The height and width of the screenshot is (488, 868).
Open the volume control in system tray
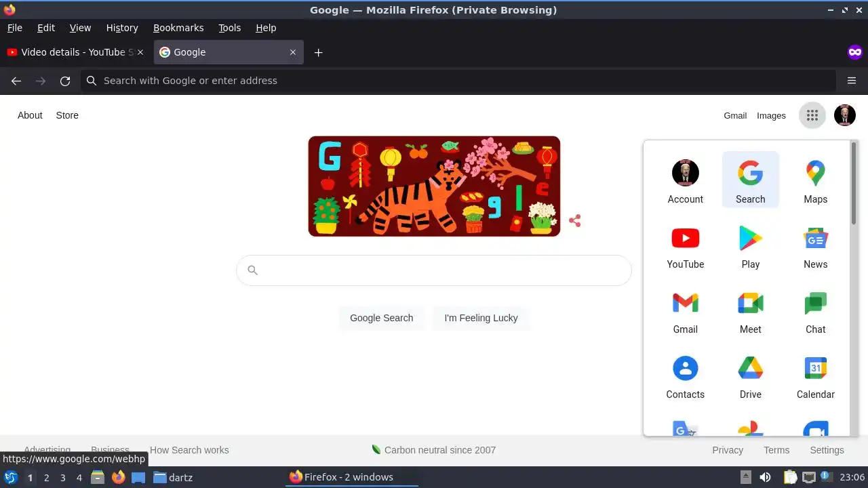(x=765, y=477)
